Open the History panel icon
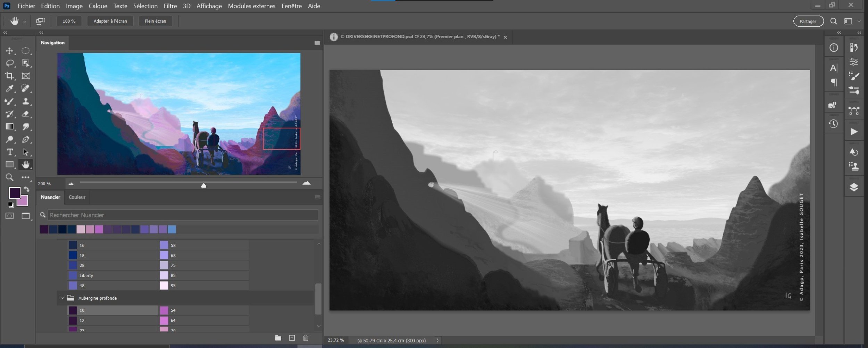The image size is (868, 348). click(833, 124)
